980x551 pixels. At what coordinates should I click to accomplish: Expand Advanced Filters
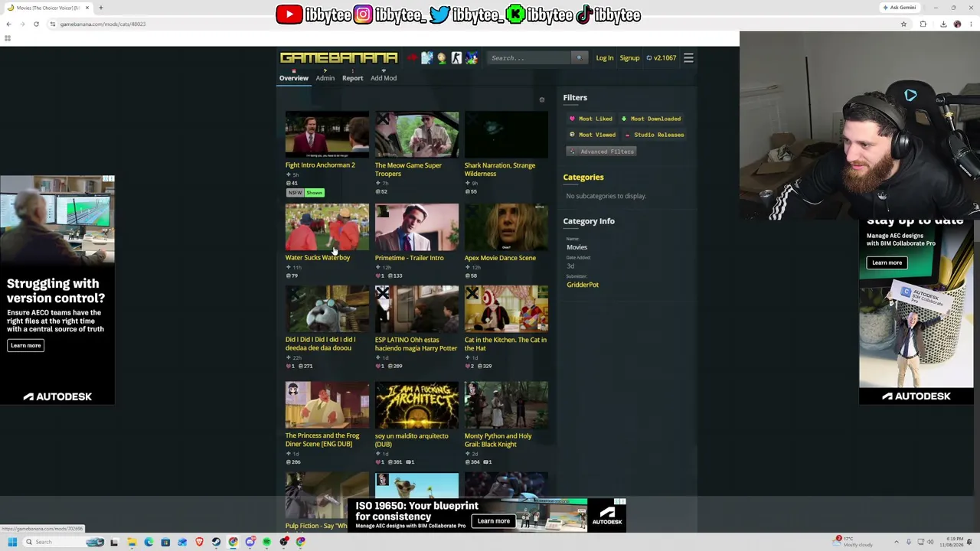click(x=602, y=152)
